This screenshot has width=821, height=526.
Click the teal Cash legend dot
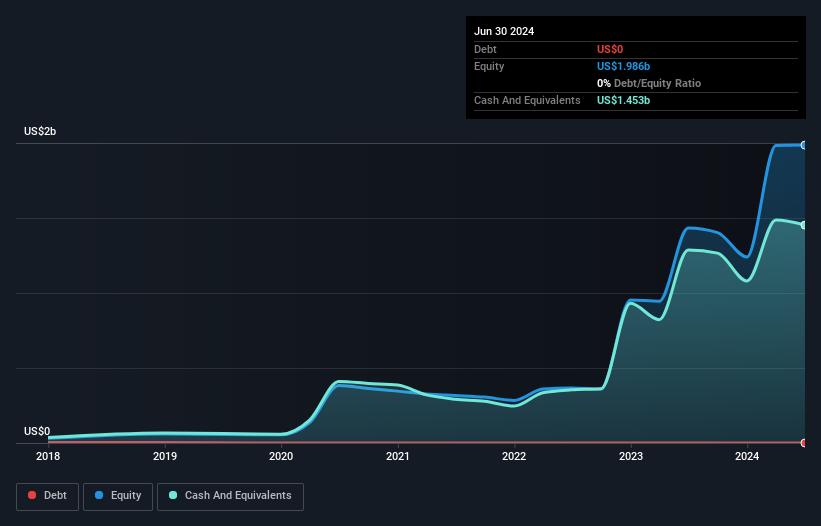click(x=174, y=496)
